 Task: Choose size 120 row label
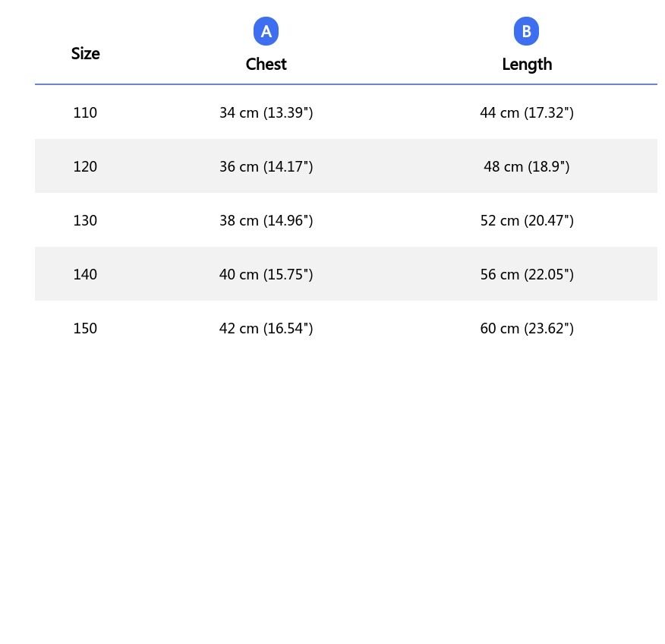pos(85,167)
